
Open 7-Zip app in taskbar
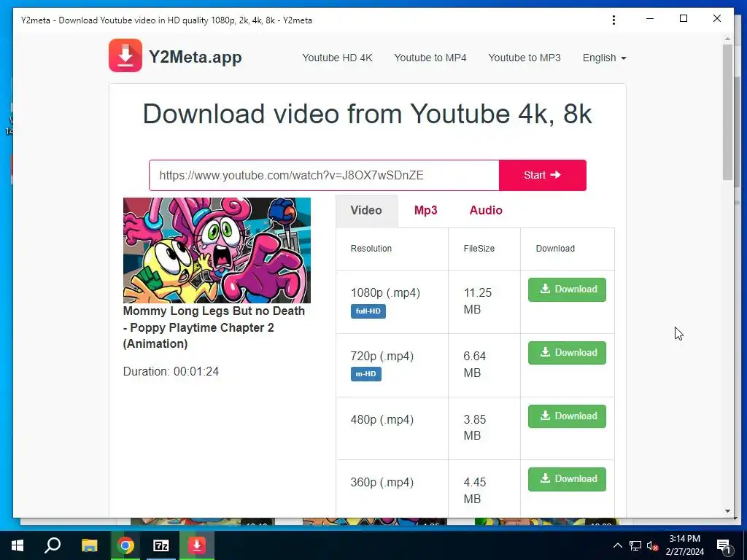click(x=161, y=545)
